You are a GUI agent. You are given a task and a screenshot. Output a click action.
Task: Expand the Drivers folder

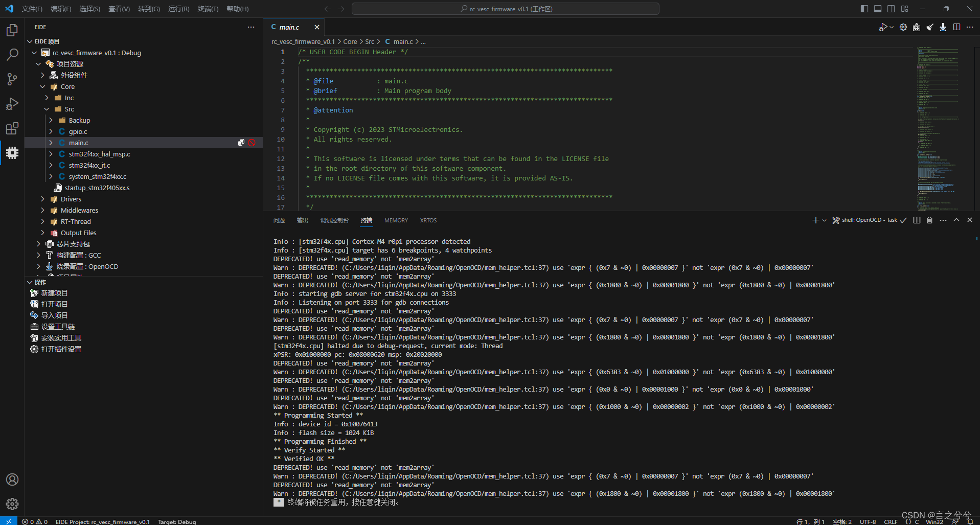(x=42, y=199)
